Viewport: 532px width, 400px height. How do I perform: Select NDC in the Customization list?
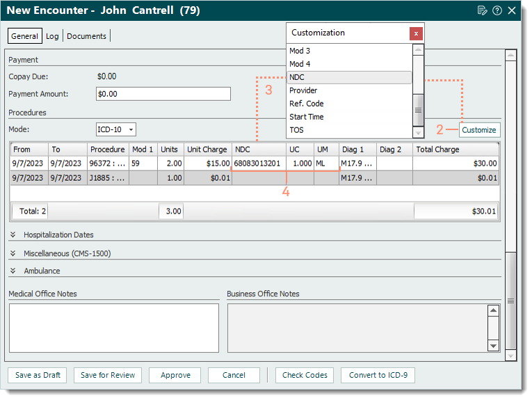(x=349, y=77)
